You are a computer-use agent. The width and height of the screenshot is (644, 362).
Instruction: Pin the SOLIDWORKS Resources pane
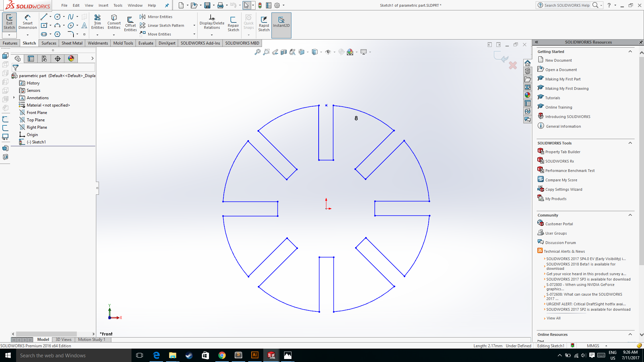pos(641,42)
